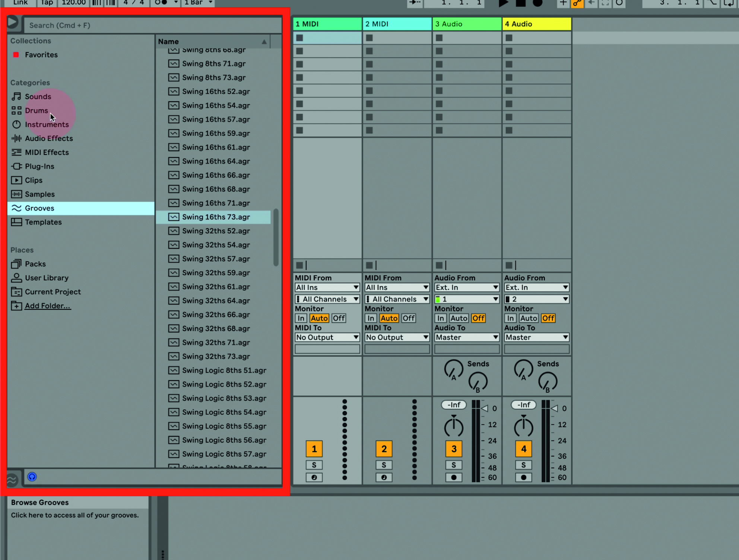Stop clips on track 3 Audio
739x560 pixels.
point(439,265)
